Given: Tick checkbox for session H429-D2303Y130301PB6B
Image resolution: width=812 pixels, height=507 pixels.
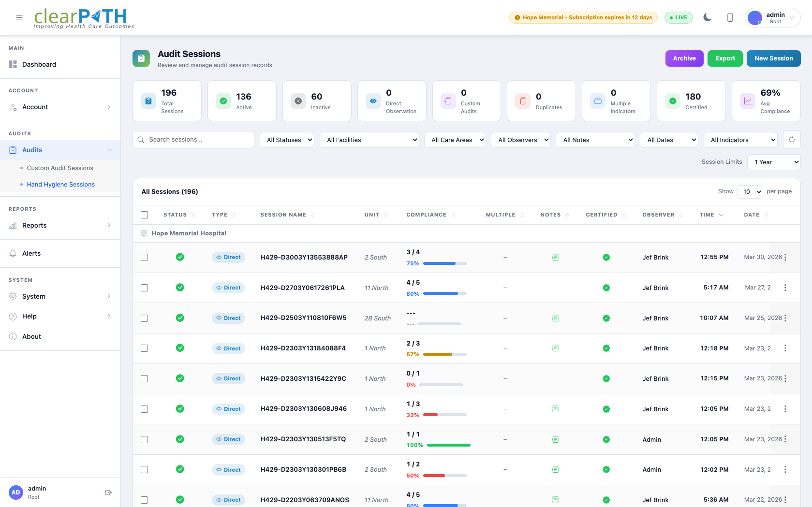Looking at the screenshot, I should pyautogui.click(x=144, y=469).
